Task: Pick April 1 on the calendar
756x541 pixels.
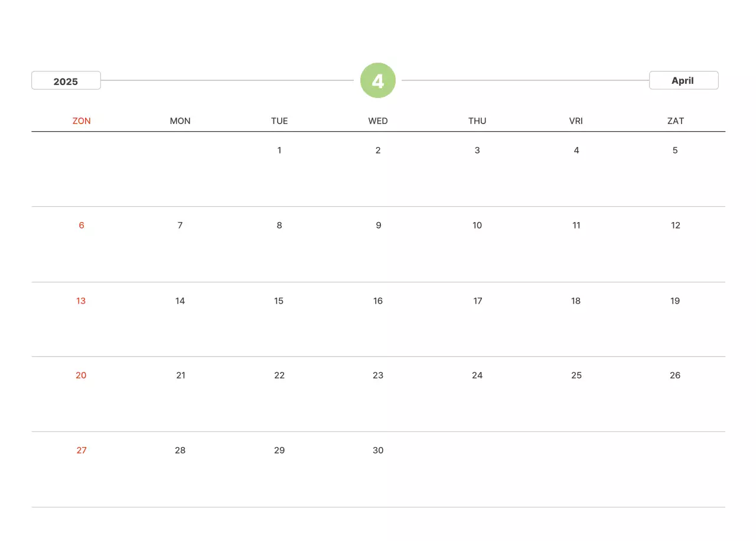Action: click(x=279, y=150)
